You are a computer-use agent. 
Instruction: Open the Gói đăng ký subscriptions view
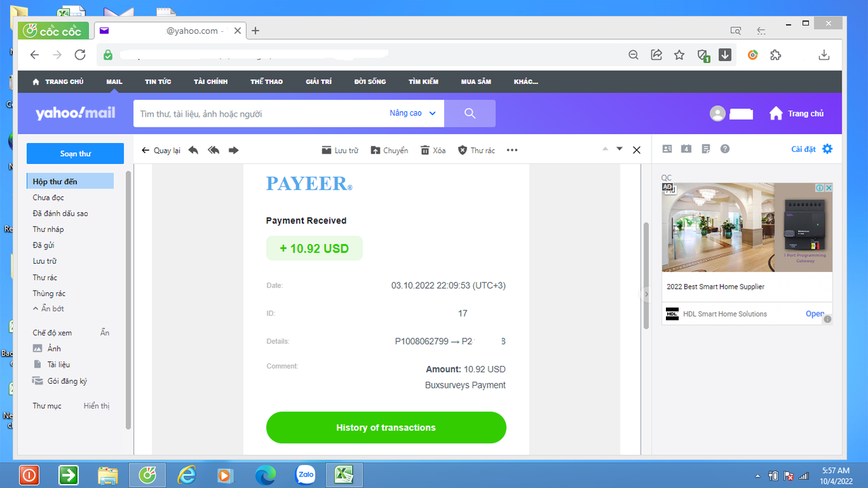tap(60, 381)
